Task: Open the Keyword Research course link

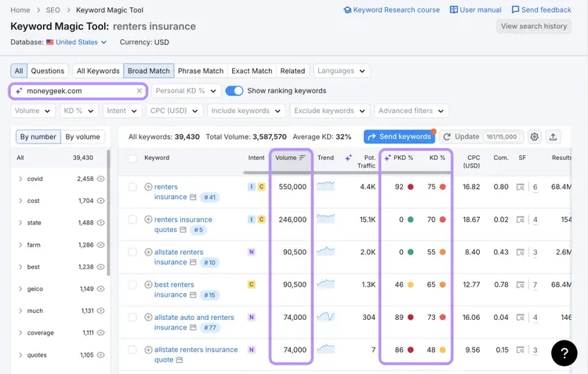Action: point(391,9)
